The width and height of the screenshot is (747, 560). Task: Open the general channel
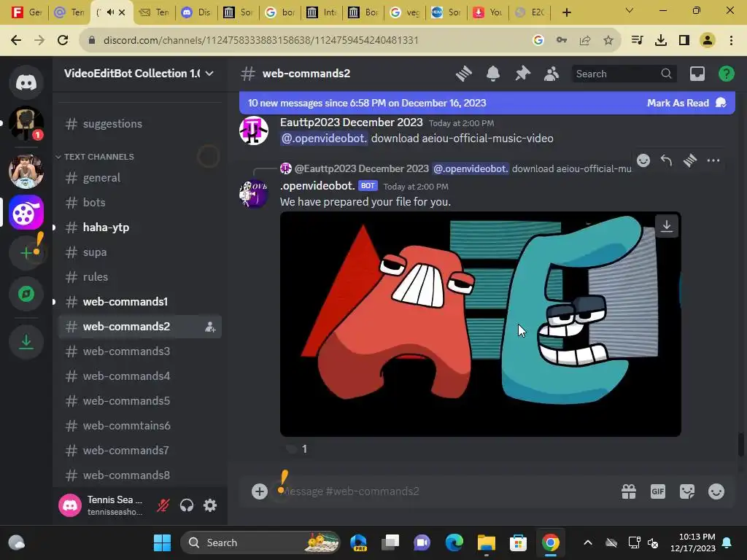pos(139,178)
